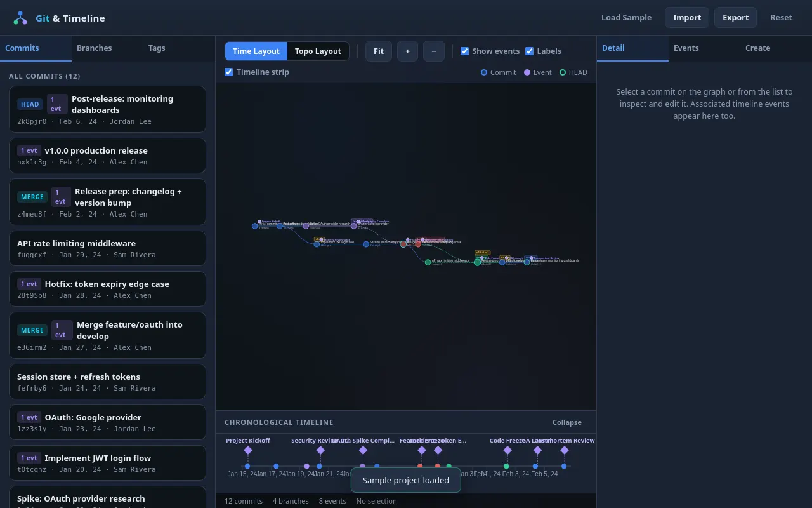This screenshot has height=508, width=812.
Task: Select the Implement JWT login flow commit
Action: point(107,463)
